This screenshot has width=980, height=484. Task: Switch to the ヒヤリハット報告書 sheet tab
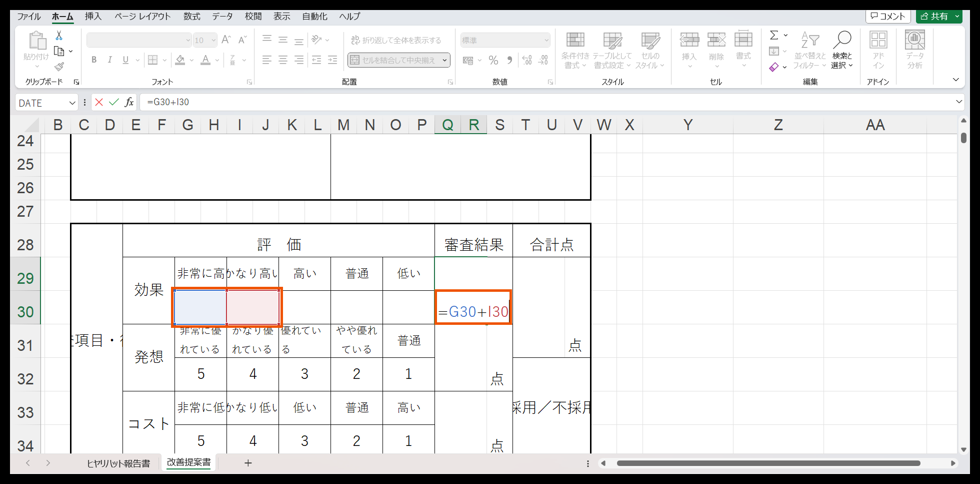[x=120, y=463]
